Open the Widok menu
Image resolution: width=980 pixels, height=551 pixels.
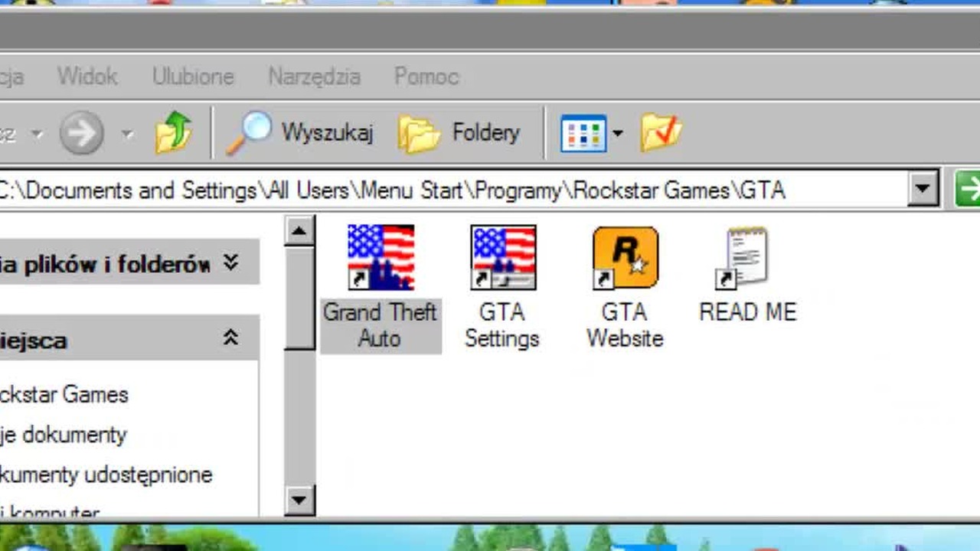tap(87, 77)
